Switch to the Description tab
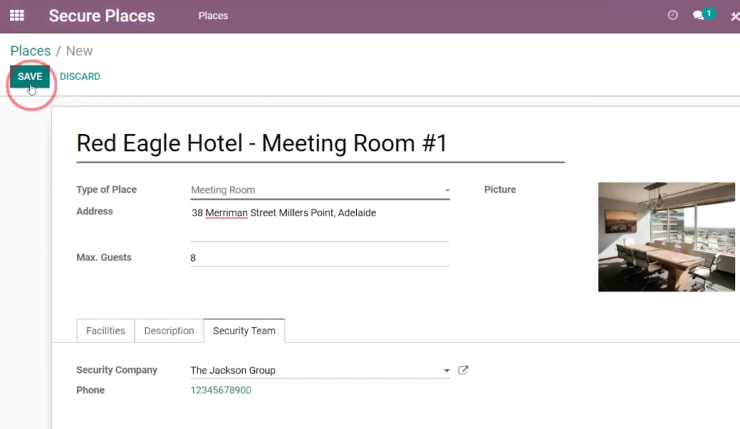 169,331
